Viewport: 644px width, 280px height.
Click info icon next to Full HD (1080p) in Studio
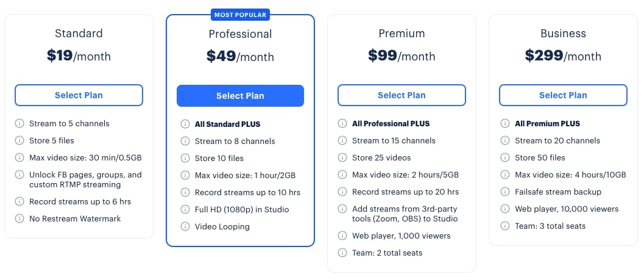pyautogui.click(x=185, y=210)
